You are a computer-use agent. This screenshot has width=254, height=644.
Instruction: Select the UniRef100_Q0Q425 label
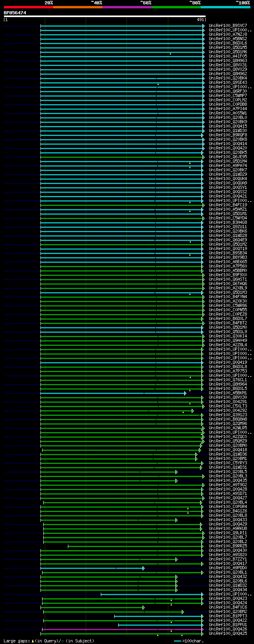pos(228,634)
